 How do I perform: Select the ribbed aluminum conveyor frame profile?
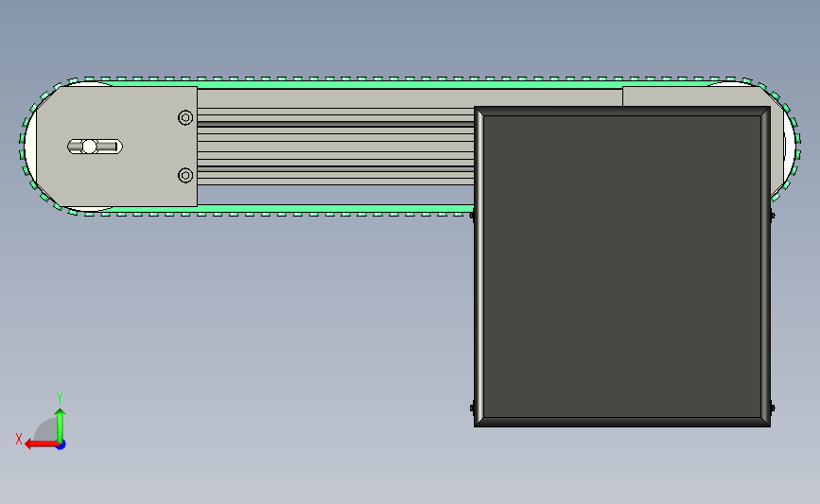[335, 137]
